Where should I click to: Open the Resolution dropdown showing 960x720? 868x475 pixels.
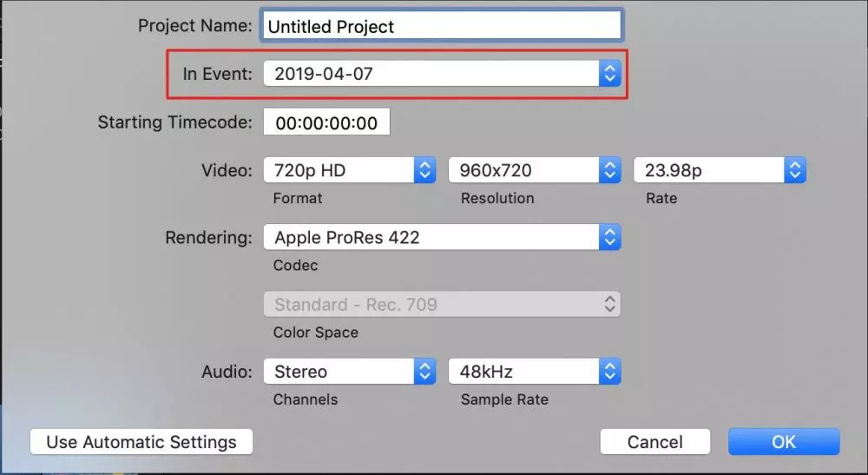(534, 170)
